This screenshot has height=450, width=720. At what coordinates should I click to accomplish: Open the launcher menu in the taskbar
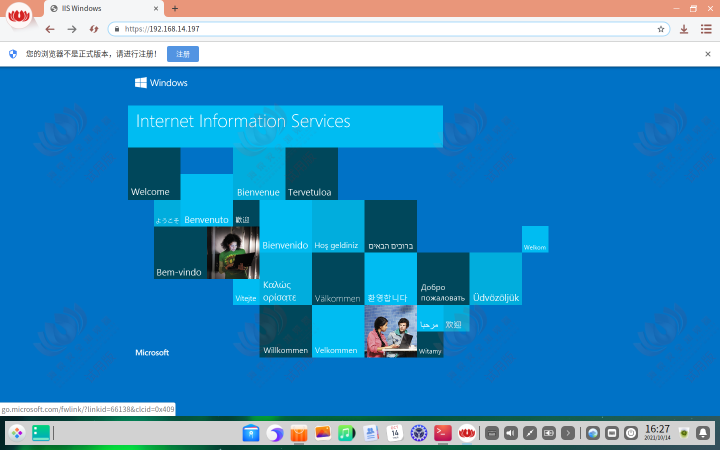[17, 433]
